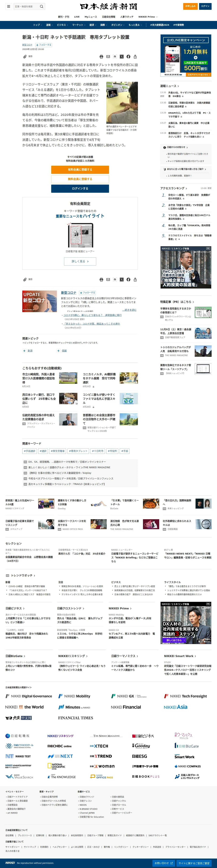
Task: Open the Myニュース menu item
Action: [91, 17]
